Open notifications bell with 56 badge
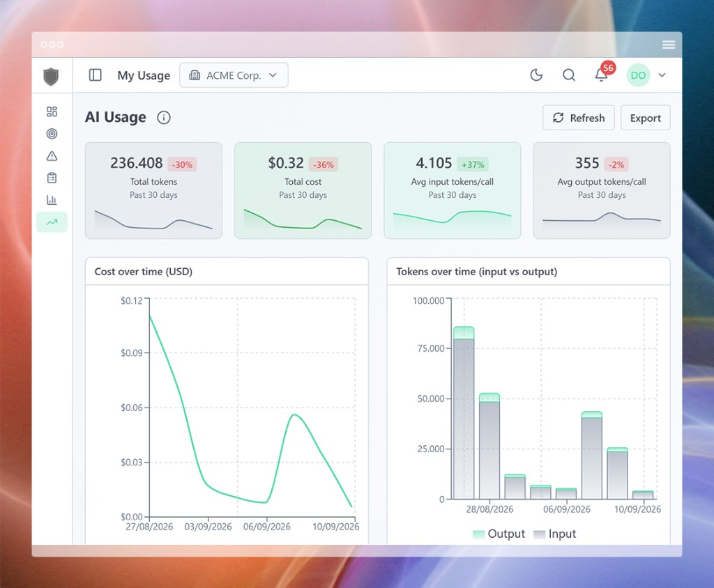This screenshot has width=714, height=588. tap(602, 74)
